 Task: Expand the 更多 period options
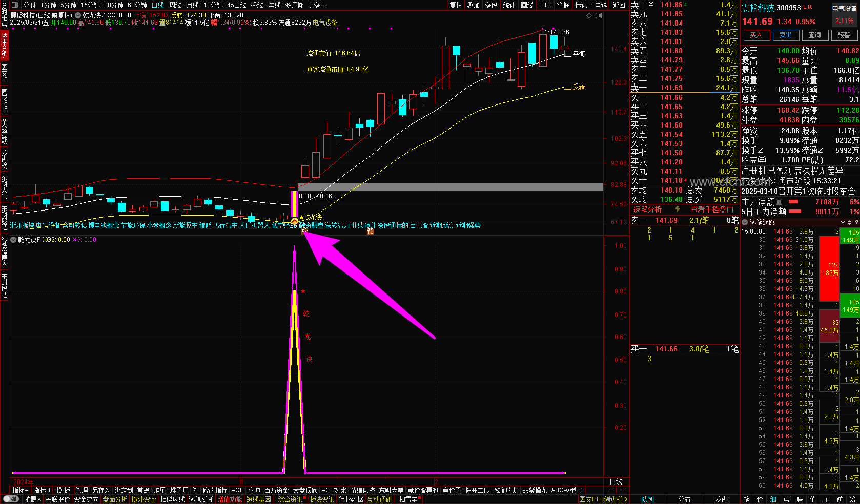click(316, 5)
